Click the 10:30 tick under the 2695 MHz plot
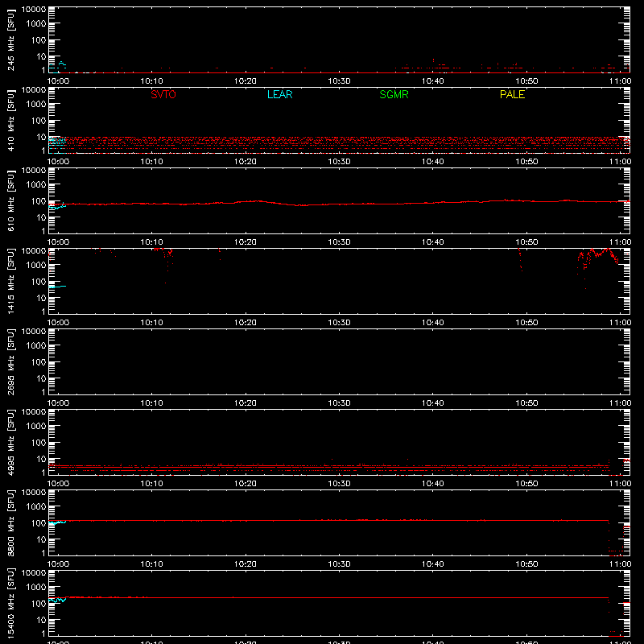The height and width of the screenshot is (644, 644). (x=339, y=403)
